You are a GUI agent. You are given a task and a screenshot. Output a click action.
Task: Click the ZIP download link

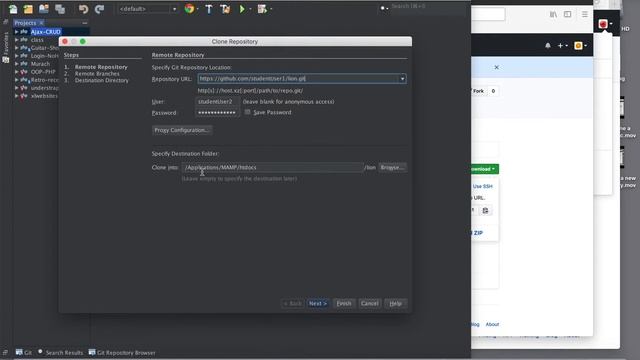pyautogui.click(x=477, y=233)
